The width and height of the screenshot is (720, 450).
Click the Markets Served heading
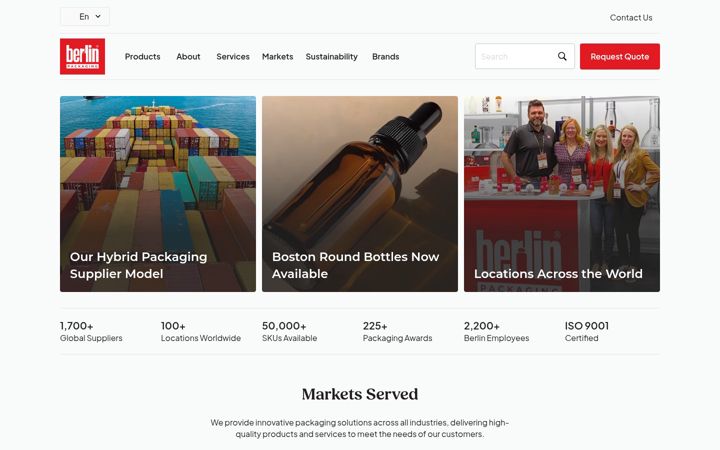pyautogui.click(x=360, y=394)
